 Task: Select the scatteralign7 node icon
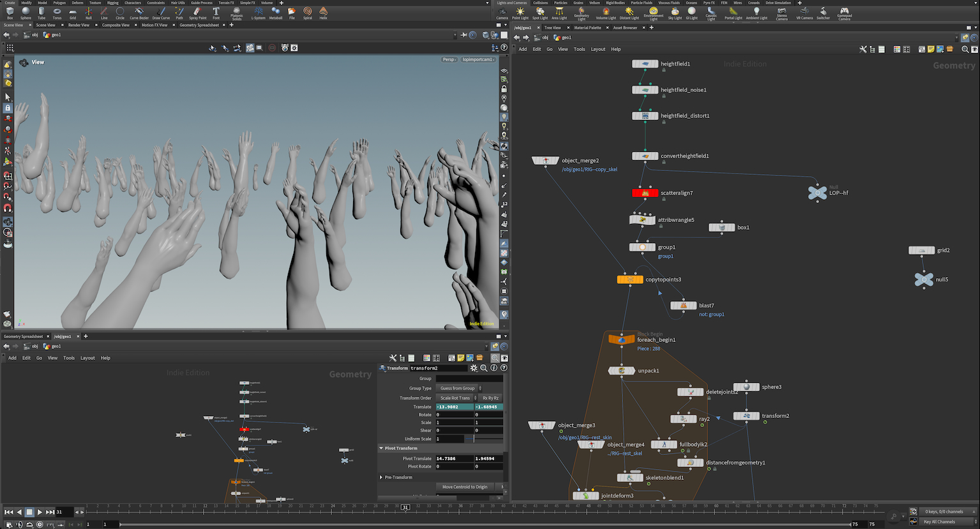coord(645,193)
